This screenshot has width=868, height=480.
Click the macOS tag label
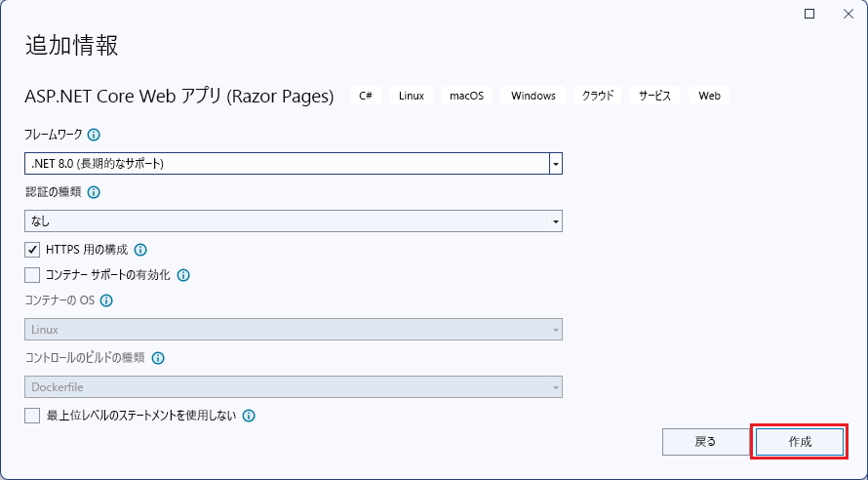(x=466, y=96)
